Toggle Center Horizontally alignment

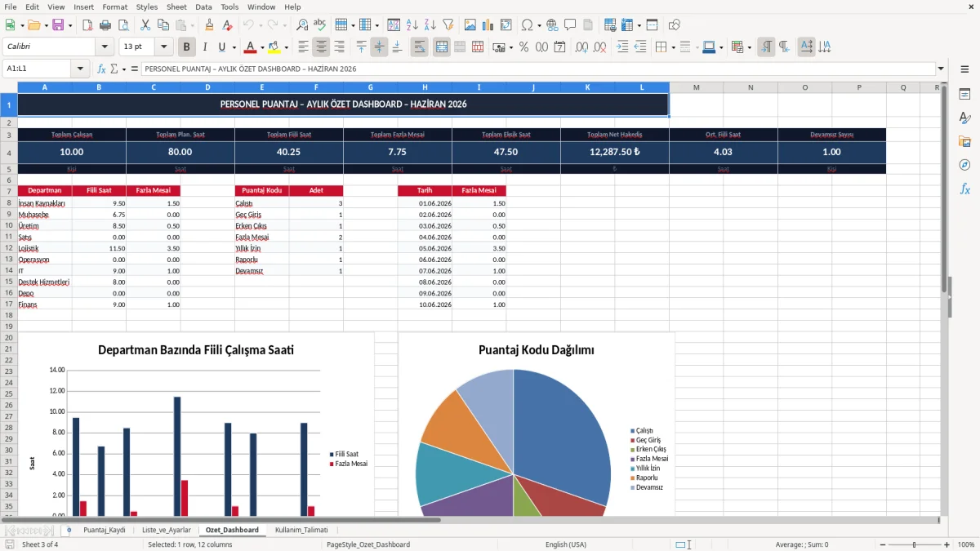[322, 47]
